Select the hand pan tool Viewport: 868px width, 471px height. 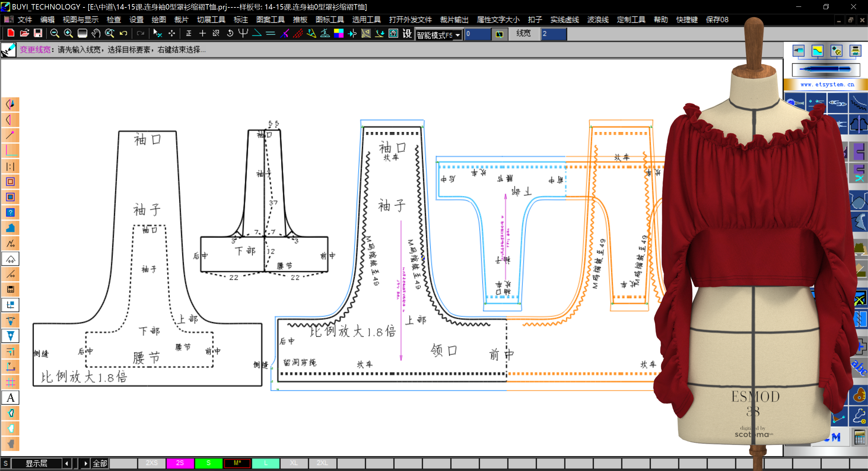click(96, 33)
